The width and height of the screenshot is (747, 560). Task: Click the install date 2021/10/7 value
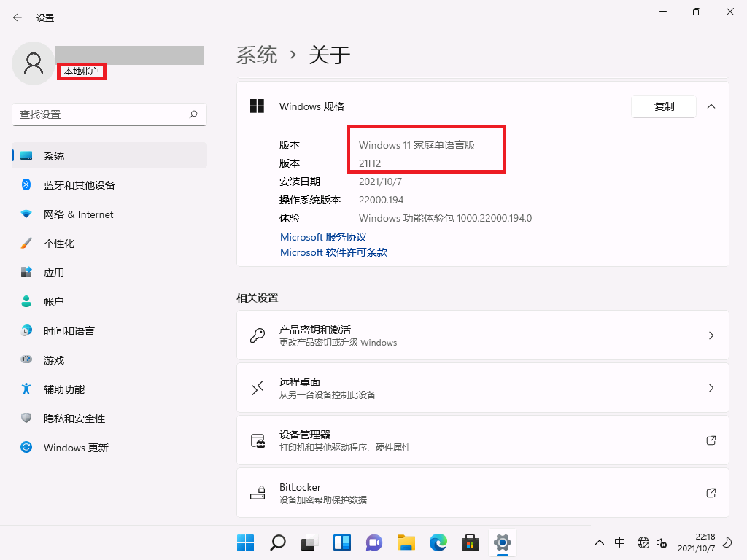tap(380, 182)
